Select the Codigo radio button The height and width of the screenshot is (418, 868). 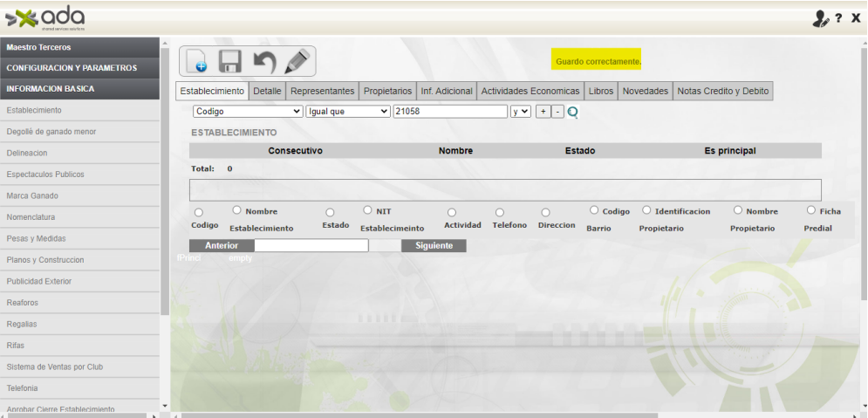[199, 212]
